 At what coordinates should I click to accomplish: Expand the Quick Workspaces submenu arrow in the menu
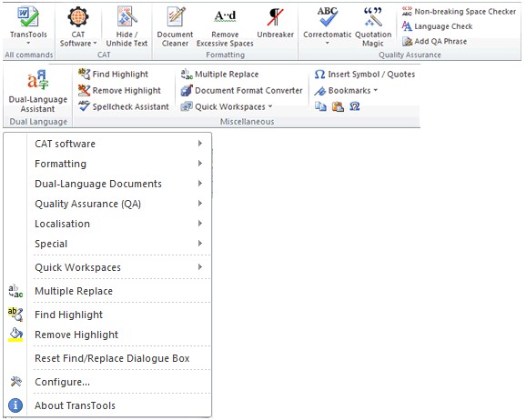[200, 266]
